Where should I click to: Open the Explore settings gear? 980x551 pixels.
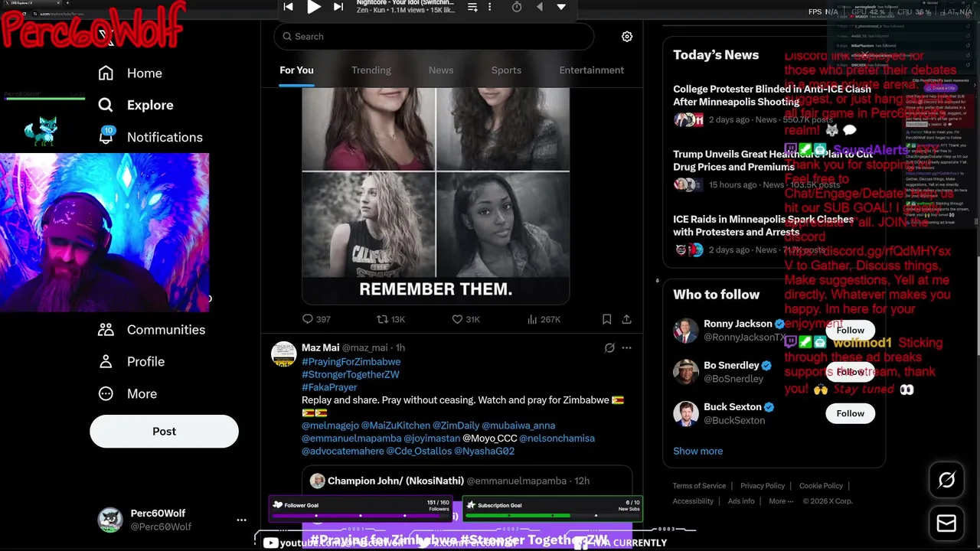[627, 37]
